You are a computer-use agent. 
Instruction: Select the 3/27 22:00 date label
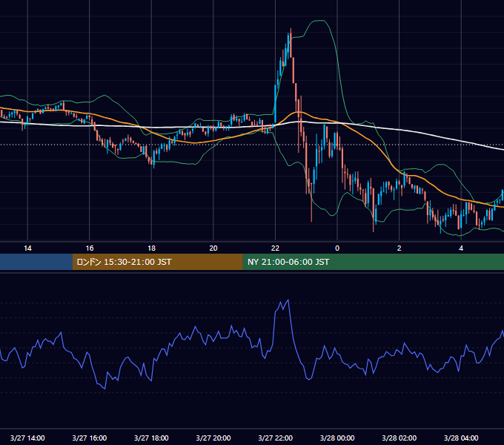tap(276, 438)
